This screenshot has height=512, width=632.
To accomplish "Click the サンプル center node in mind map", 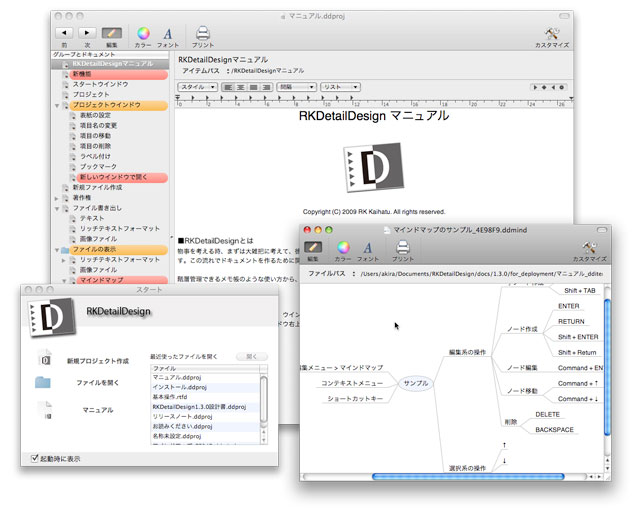I will click(416, 383).
